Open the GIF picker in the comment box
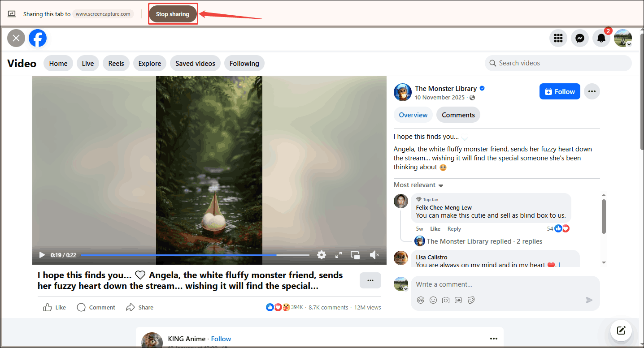 [x=458, y=300]
